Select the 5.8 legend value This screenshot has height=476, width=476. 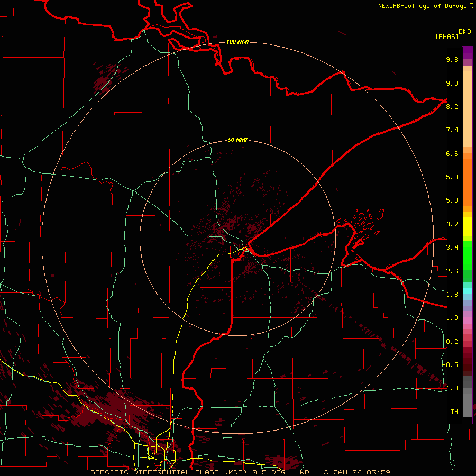(452, 177)
